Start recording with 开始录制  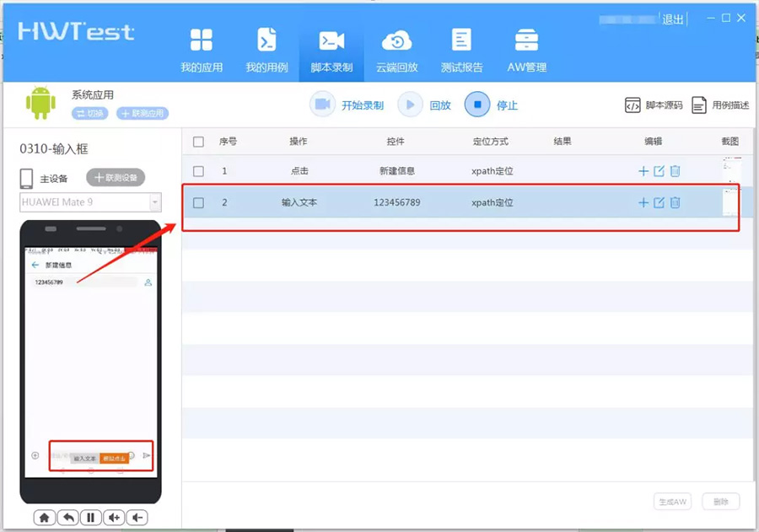[347, 105]
